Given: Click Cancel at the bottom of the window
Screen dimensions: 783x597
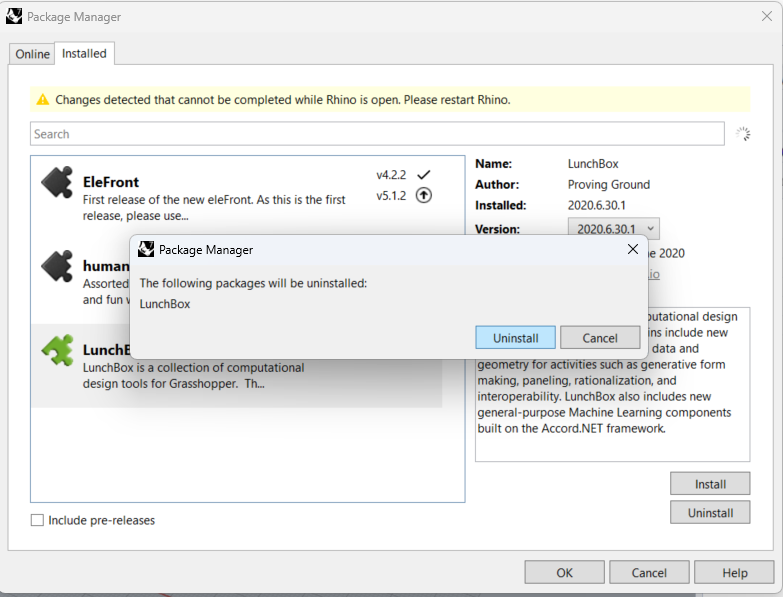Looking at the screenshot, I should (649, 573).
